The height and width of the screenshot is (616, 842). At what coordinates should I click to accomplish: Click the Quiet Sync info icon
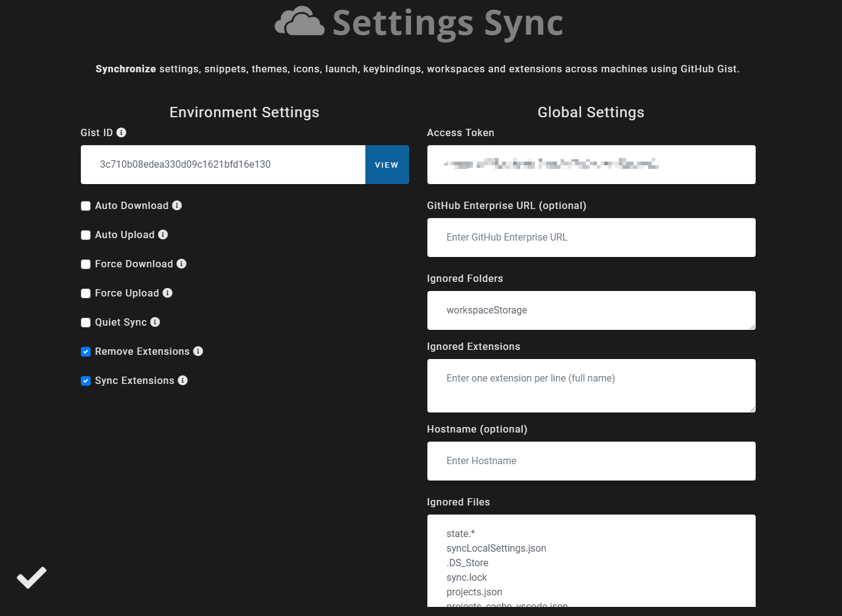click(x=155, y=322)
